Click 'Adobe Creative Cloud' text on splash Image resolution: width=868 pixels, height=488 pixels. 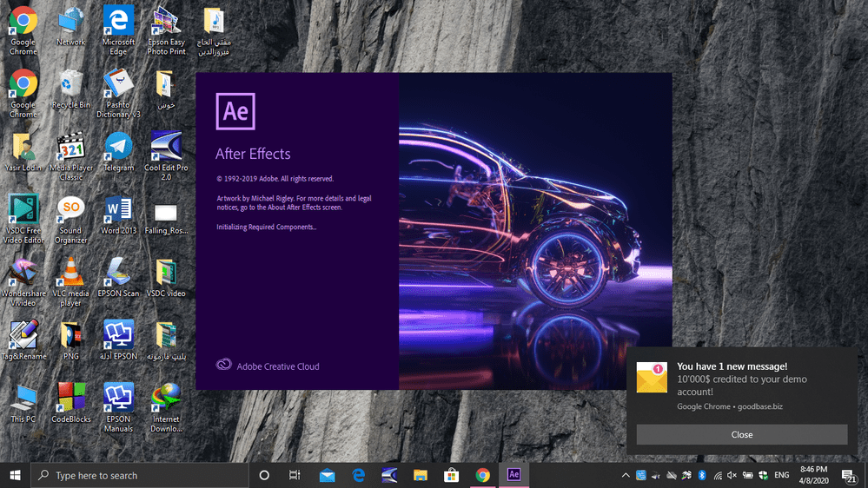tap(278, 366)
